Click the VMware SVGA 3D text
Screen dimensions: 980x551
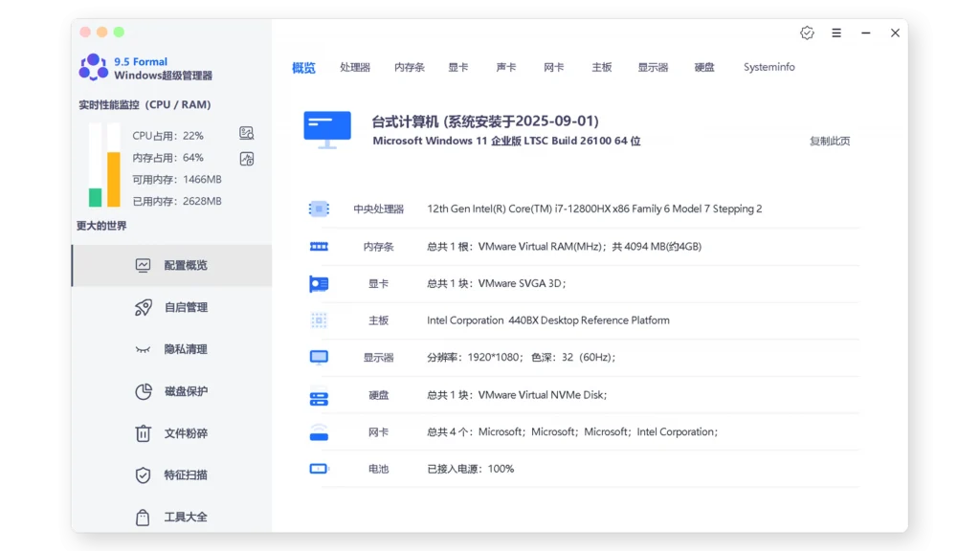[497, 283]
